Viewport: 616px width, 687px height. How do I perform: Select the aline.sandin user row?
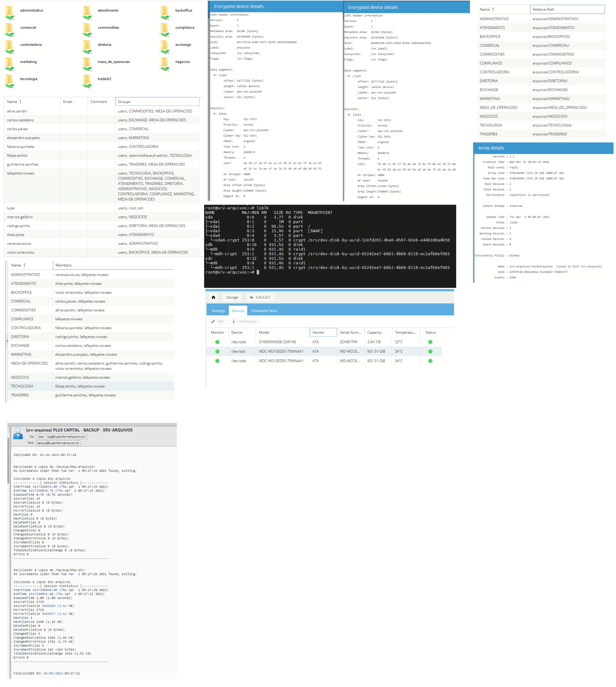[101, 111]
